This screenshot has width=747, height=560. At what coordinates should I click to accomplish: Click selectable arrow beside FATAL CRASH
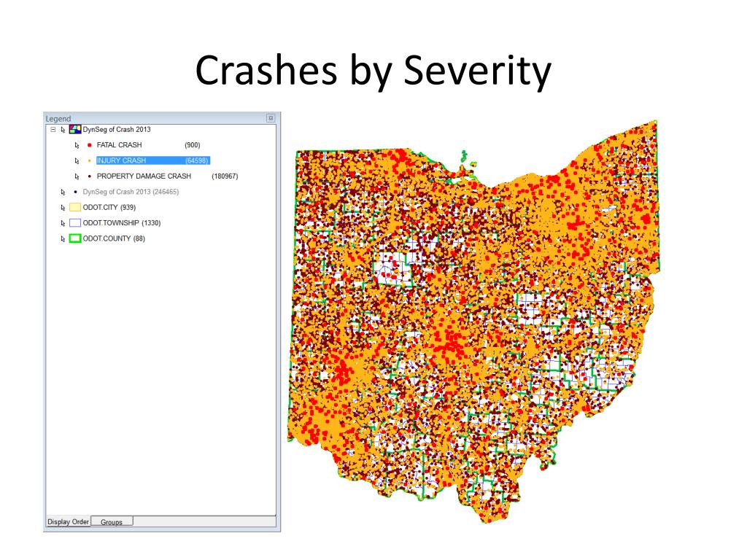click(77, 145)
